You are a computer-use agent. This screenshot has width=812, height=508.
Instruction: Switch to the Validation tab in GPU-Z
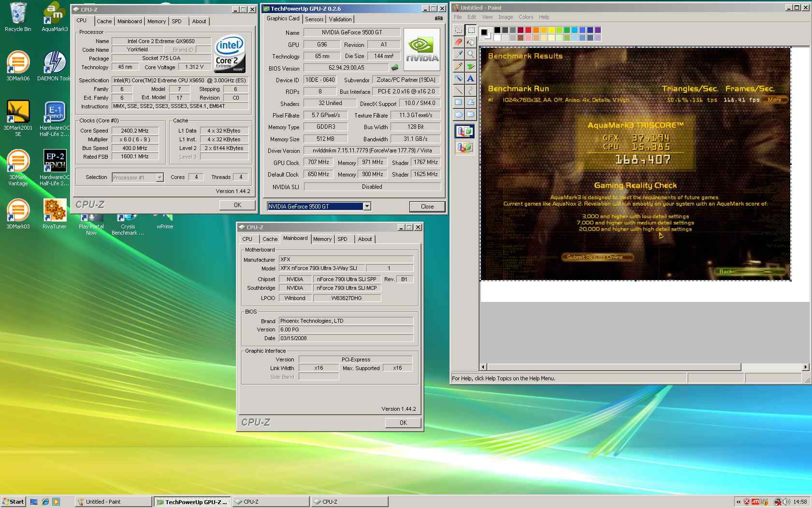(340, 19)
